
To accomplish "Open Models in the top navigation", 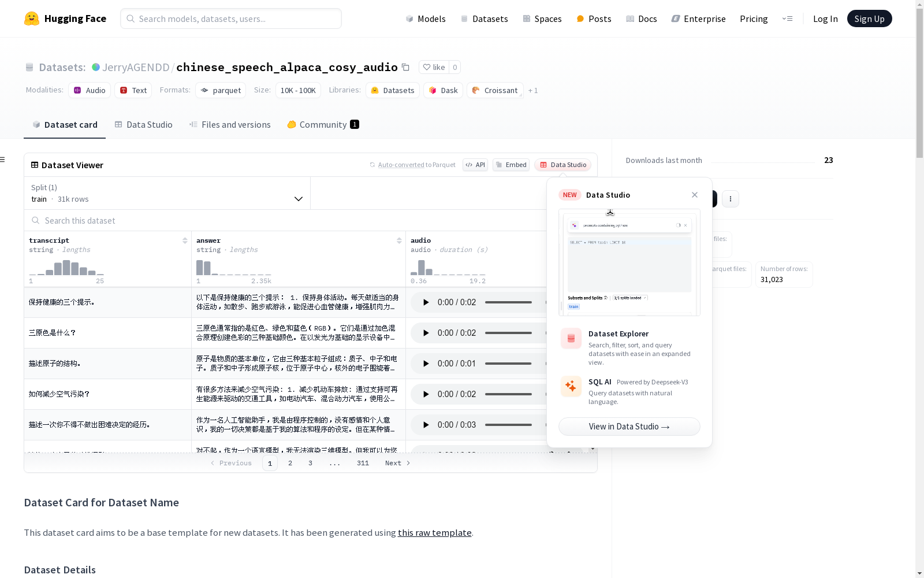I will 426,18.
